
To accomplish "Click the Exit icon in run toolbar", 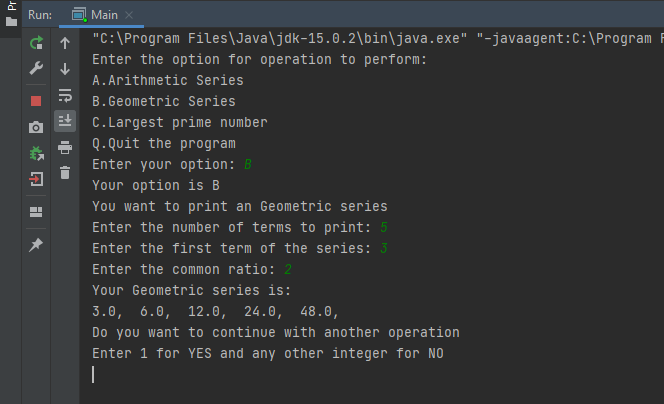I will pyautogui.click(x=36, y=179).
